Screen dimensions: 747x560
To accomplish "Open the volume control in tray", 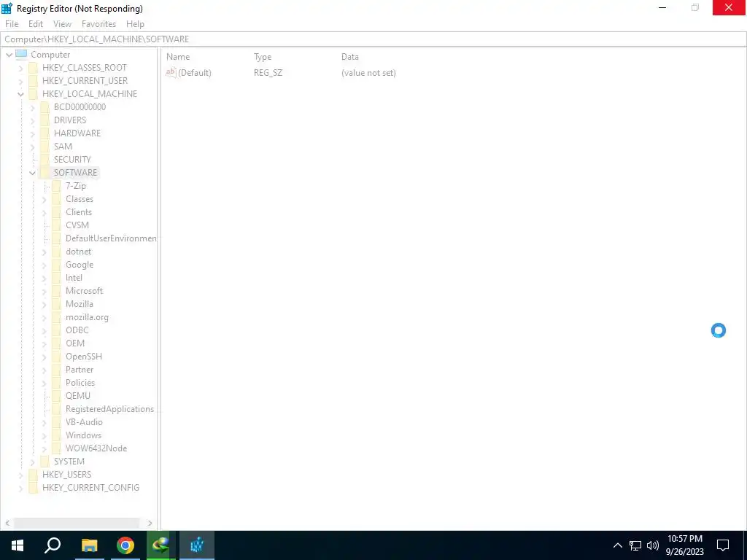I will pos(653,545).
